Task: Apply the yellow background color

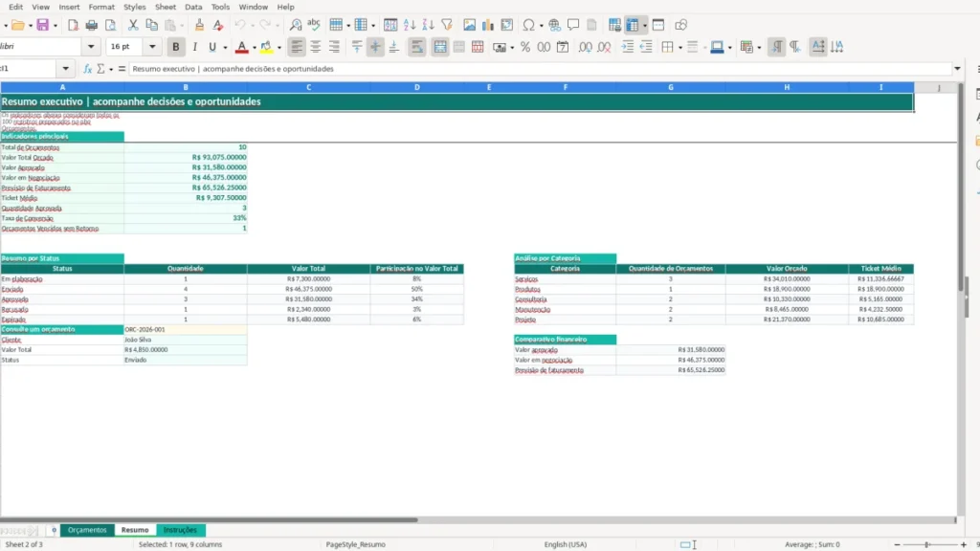Action: pyautogui.click(x=266, y=47)
